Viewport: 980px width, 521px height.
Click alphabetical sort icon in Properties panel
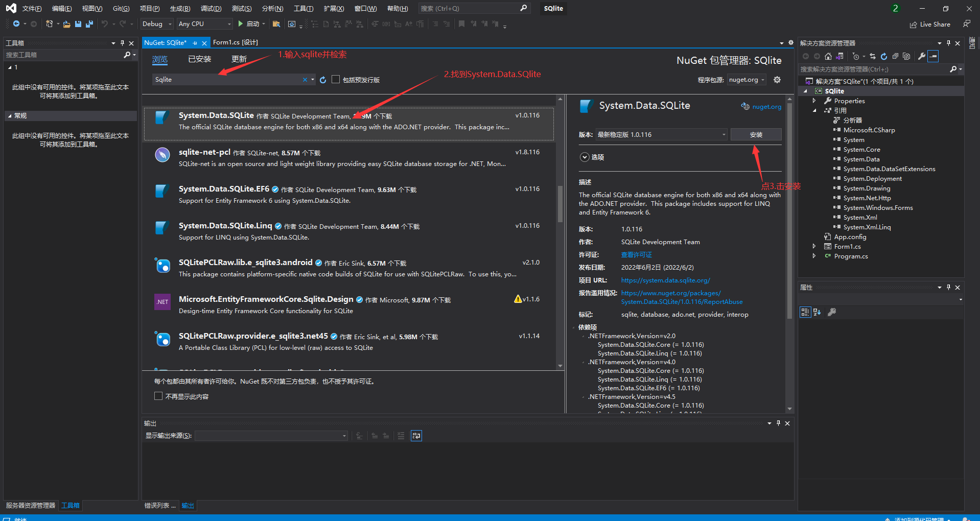(817, 312)
